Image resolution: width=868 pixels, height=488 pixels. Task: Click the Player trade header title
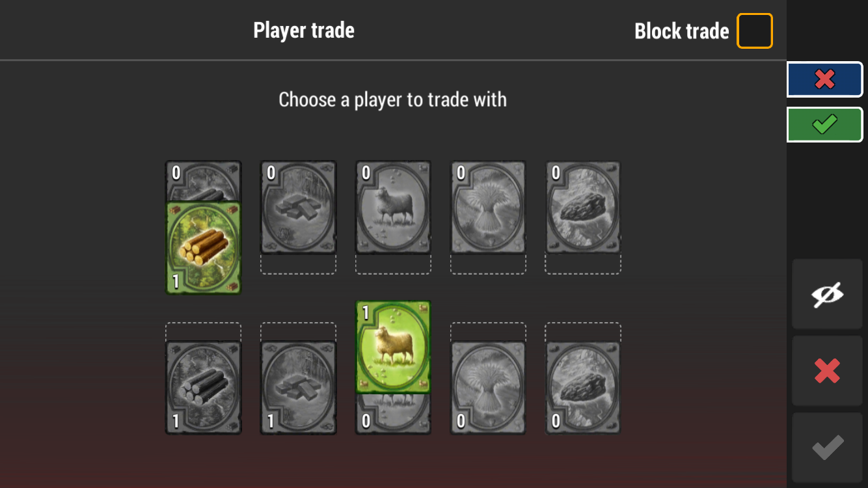[x=304, y=31]
